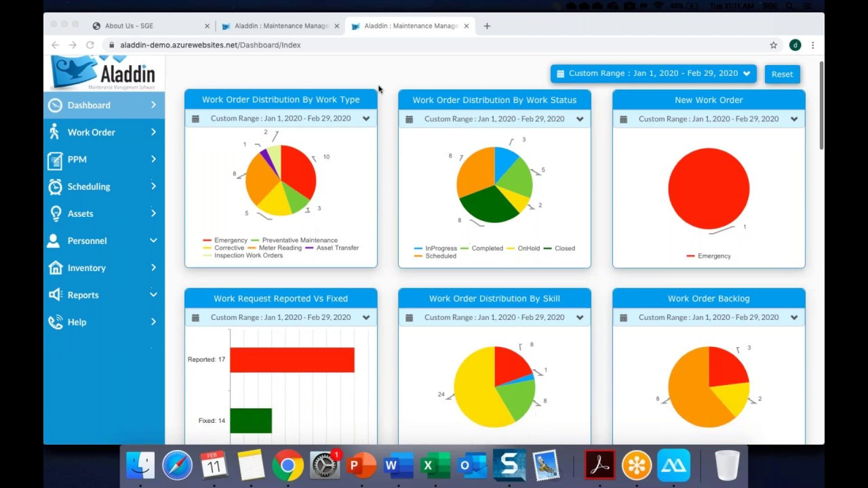
Task: Open Adobe Acrobat from the dock
Action: coord(600,466)
